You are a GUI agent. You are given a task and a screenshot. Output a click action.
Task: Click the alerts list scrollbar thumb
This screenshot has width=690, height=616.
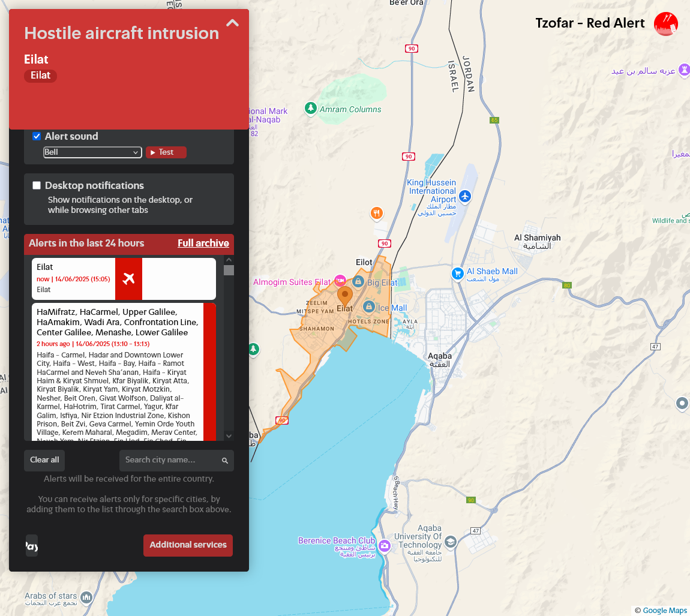click(229, 270)
